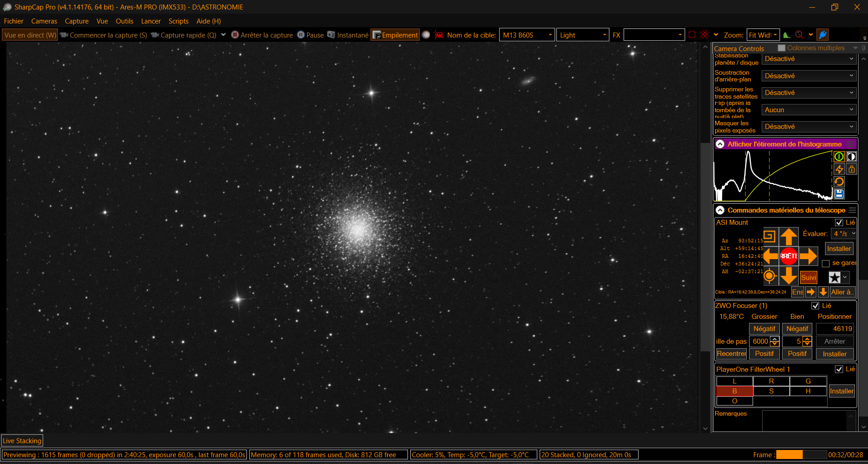Uncheck Lié for ASI Mount
This screenshot has width=868, height=464.
click(x=839, y=223)
